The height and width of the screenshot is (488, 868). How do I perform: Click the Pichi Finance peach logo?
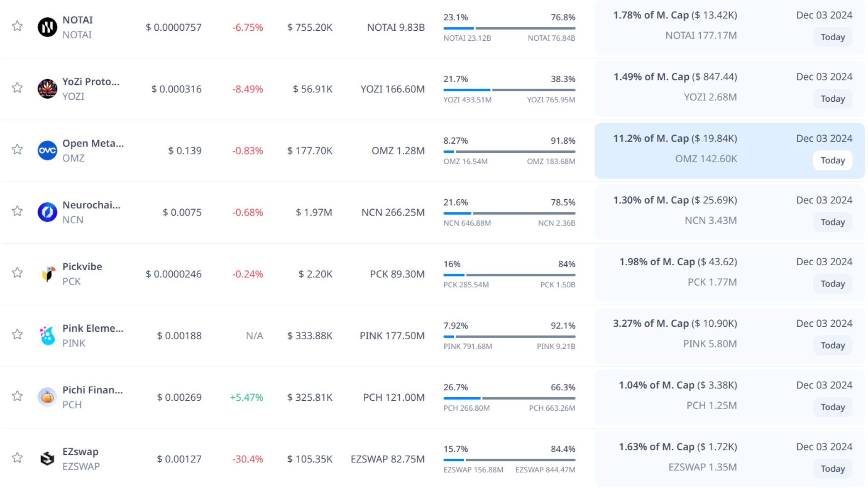tap(47, 397)
